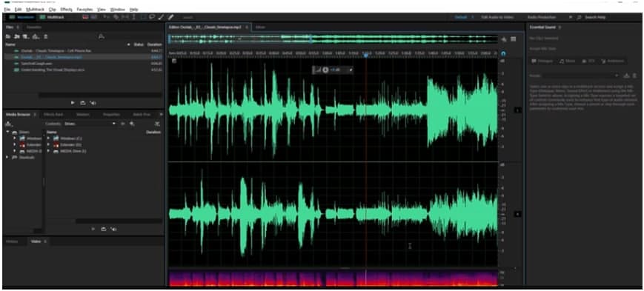Screen dimensions: 644x291
Task: Open the Window menu
Action: 118,9
